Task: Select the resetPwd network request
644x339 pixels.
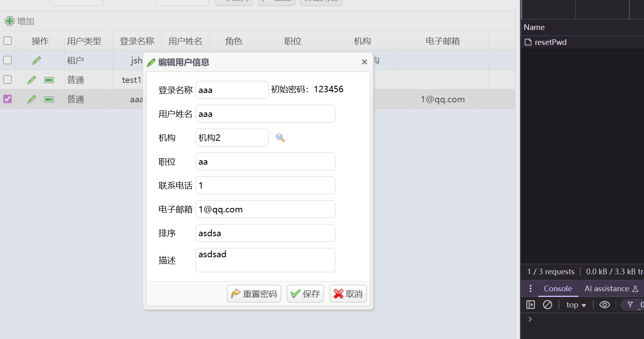Action: 550,42
